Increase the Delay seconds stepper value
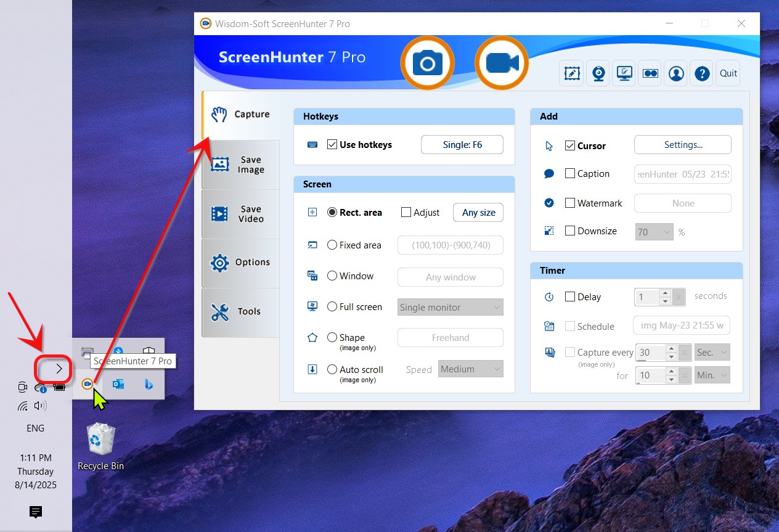The height and width of the screenshot is (532, 779). 664,293
